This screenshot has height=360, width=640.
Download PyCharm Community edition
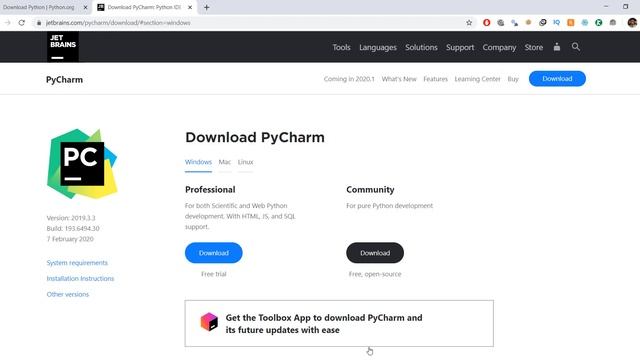tap(375, 253)
